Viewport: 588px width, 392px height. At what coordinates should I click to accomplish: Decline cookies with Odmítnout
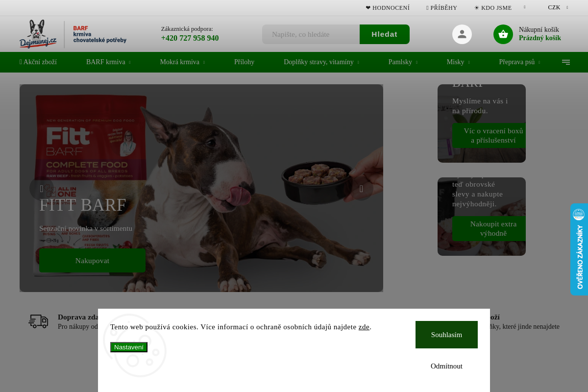click(x=446, y=366)
